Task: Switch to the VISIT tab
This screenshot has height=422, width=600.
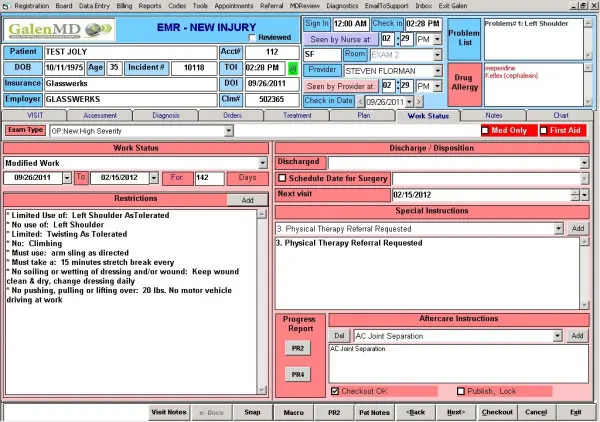Action: [x=35, y=116]
